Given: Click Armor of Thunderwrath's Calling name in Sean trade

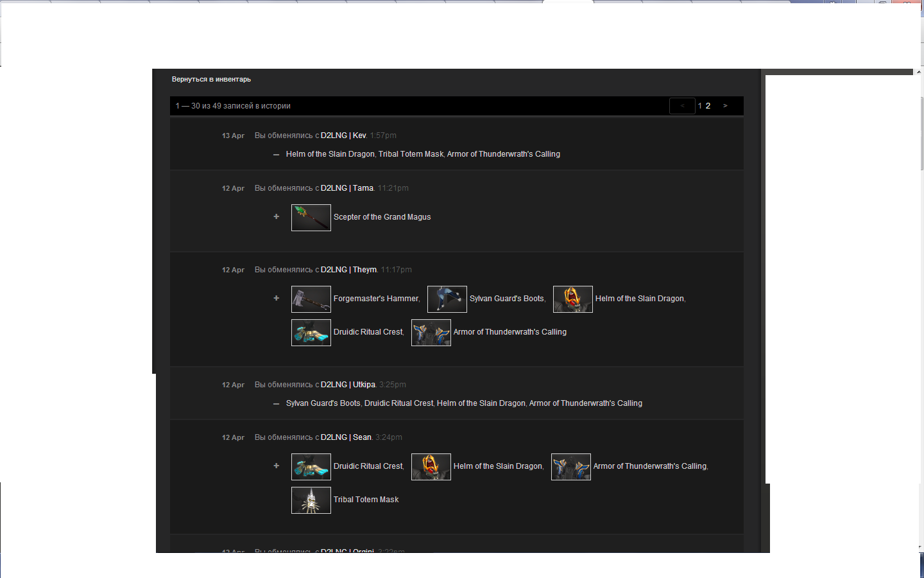Looking at the screenshot, I should (x=650, y=466).
